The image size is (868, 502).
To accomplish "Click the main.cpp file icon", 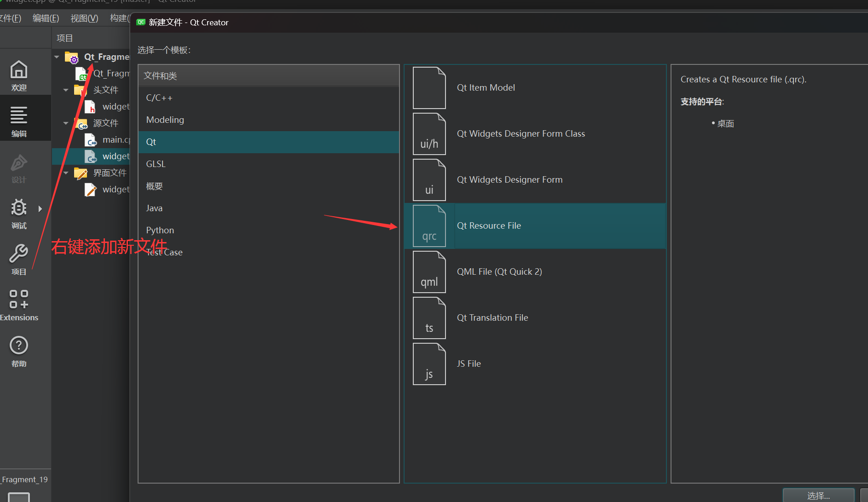I will tap(90, 140).
